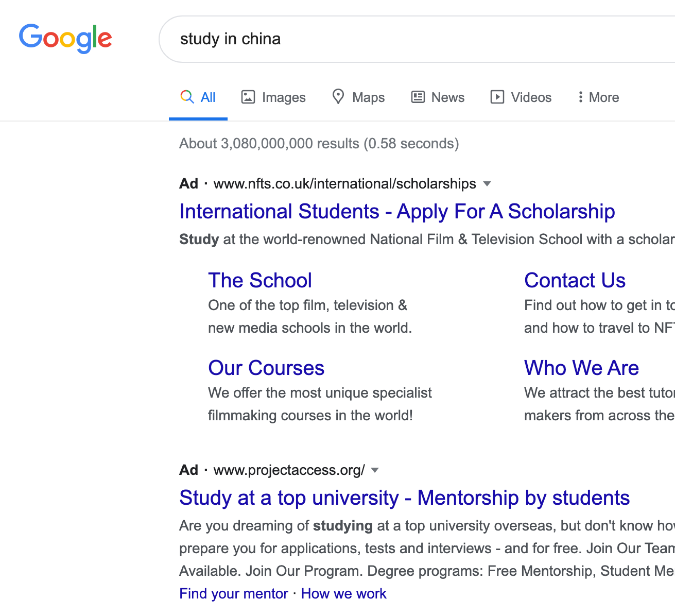Open International Students scholarship ad link
This screenshot has height=616, width=675.
(x=397, y=212)
